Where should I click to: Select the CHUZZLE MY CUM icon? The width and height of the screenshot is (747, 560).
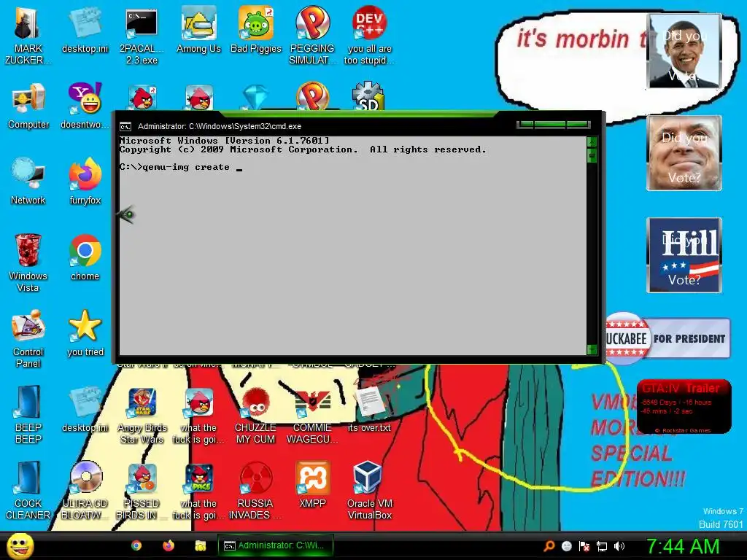pos(256,415)
